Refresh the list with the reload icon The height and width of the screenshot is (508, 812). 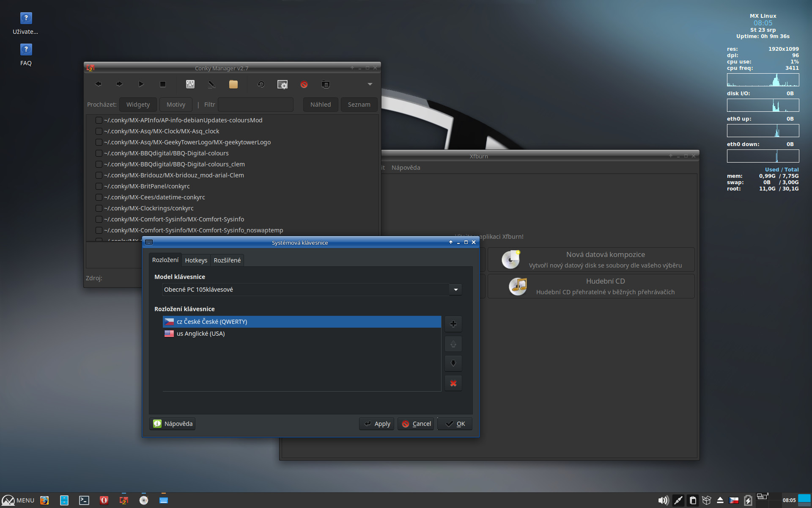(x=261, y=84)
